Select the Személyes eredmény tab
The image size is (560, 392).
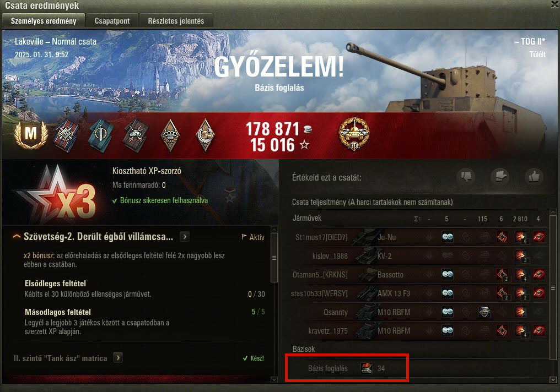[44, 21]
